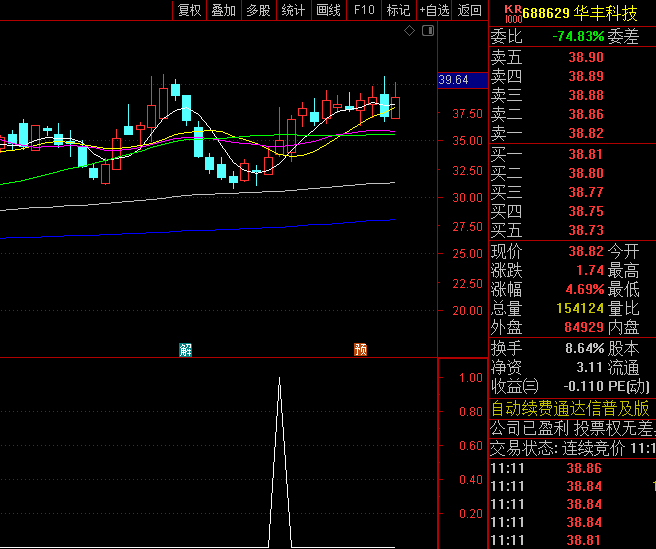Click the 返回 back button
656x549 pixels.
tap(469, 10)
